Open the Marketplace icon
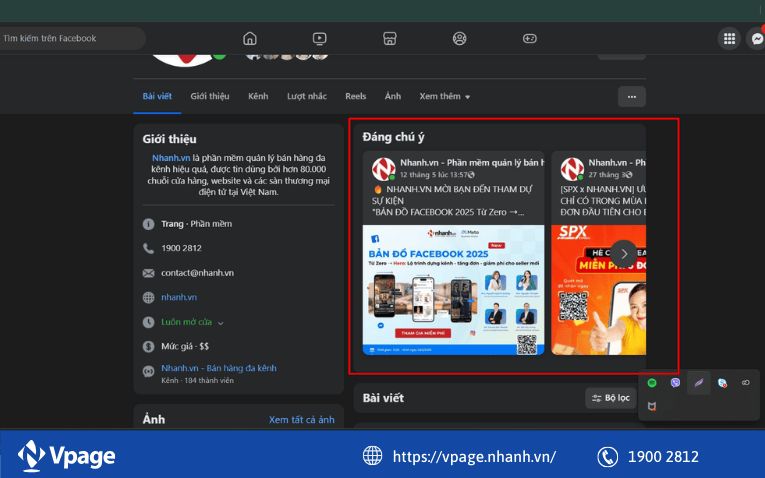The image size is (765, 478). click(x=389, y=39)
